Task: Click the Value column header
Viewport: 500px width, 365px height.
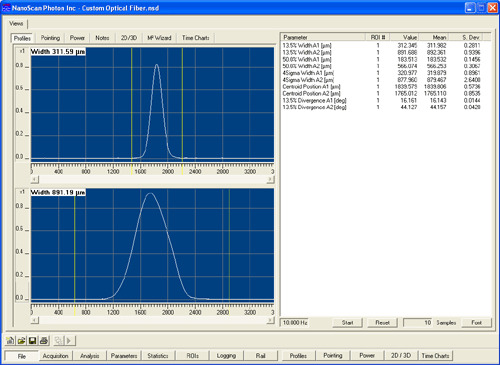Action: coord(404,37)
